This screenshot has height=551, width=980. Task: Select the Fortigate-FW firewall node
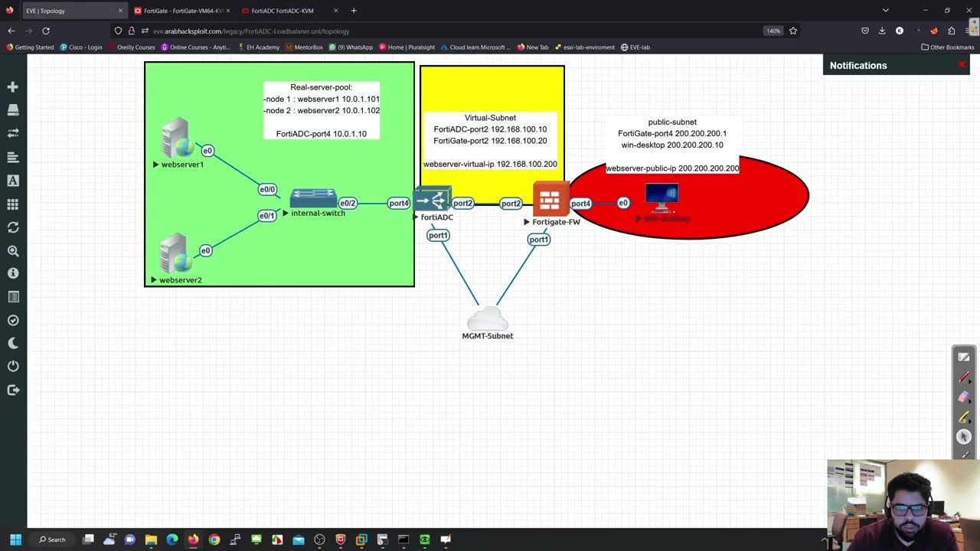(x=550, y=200)
